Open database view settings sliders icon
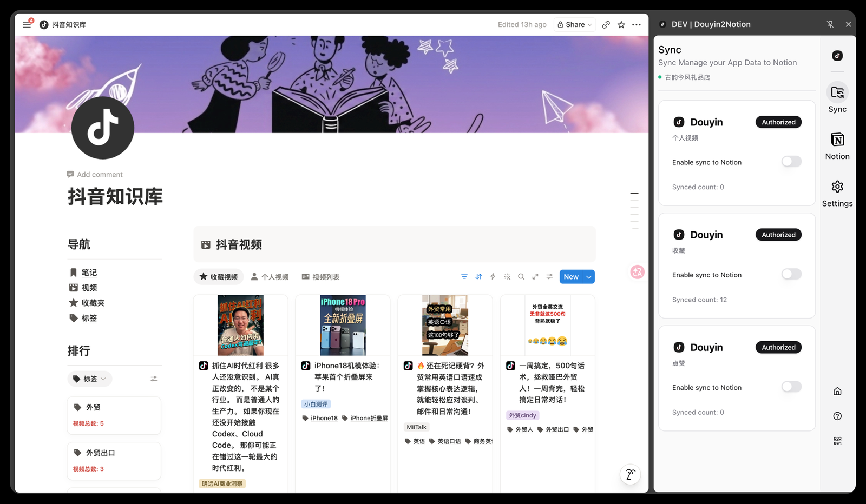The width and height of the screenshot is (866, 504). tap(549, 277)
